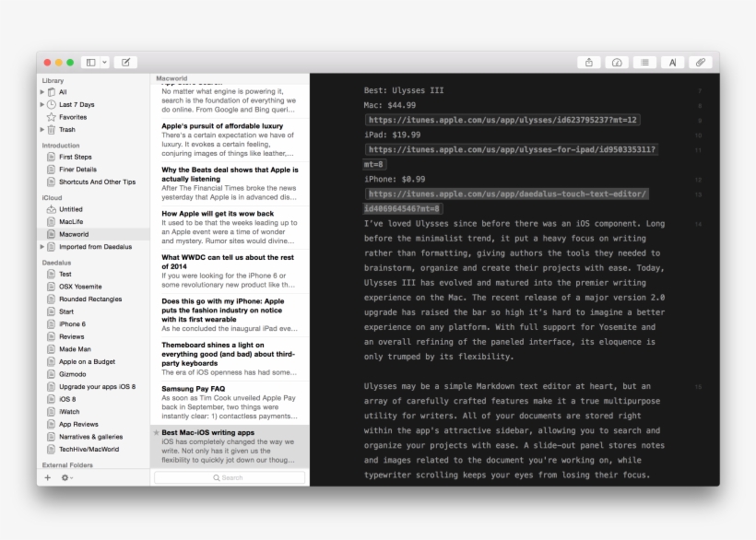Image resolution: width=756 pixels, height=540 pixels.
Task: Expand the Last 7 Days filter
Action: 41,104
